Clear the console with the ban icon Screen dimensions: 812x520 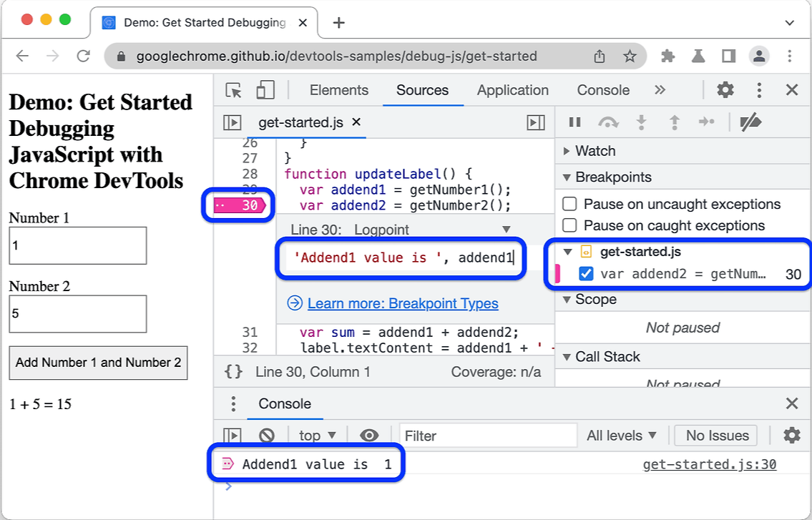267,436
